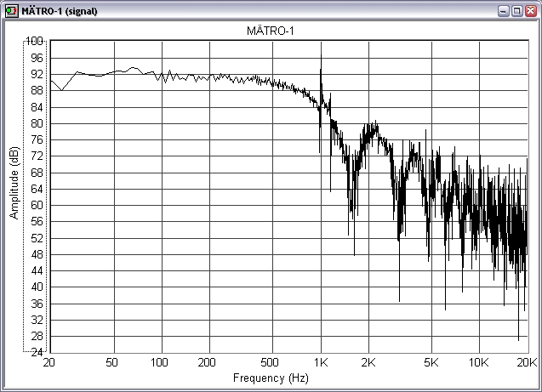Click the 84 dB amplitude axis value
542x392 pixels.
pyautogui.click(x=37, y=107)
